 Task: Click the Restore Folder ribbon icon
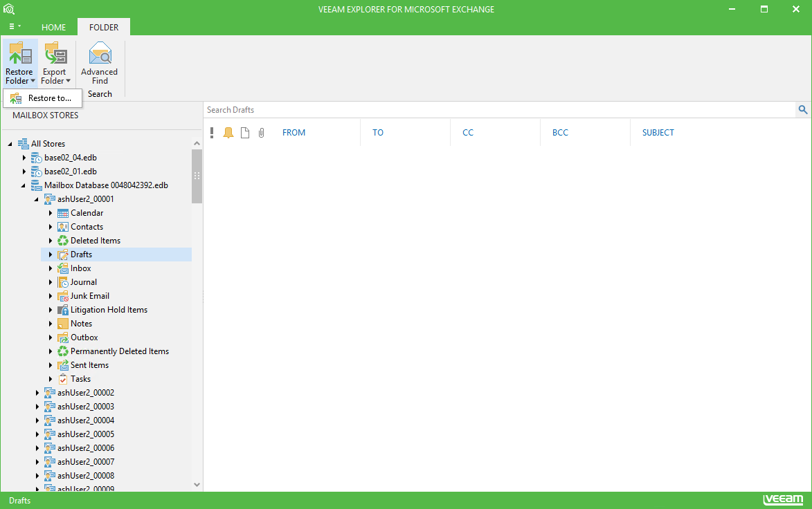pos(20,53)
